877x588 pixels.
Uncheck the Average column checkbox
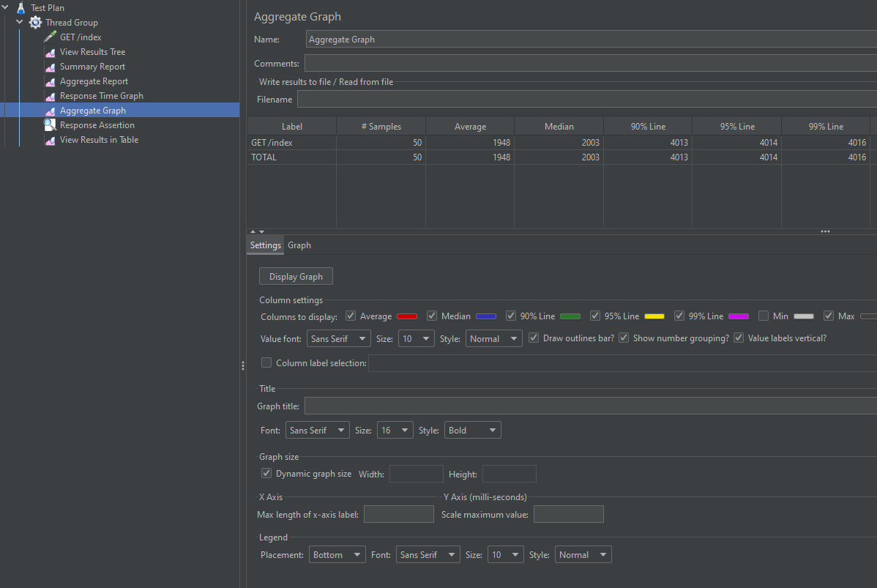pyautogui.click(x=351, y=316)
